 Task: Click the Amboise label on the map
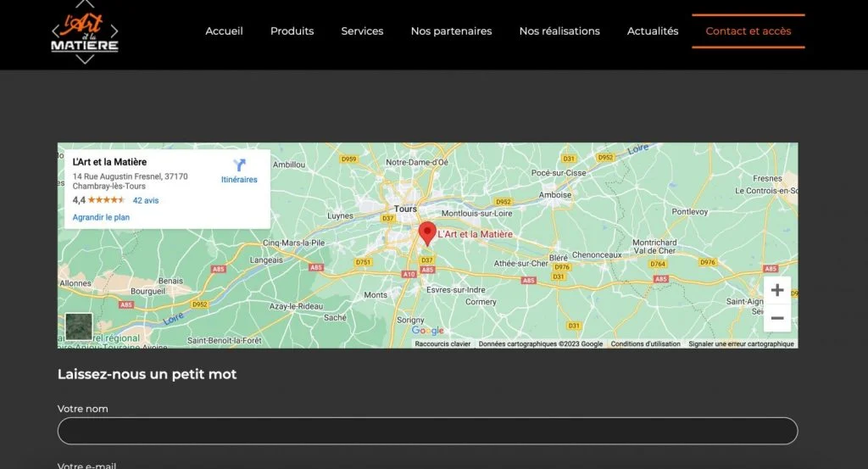coord(554,195)
